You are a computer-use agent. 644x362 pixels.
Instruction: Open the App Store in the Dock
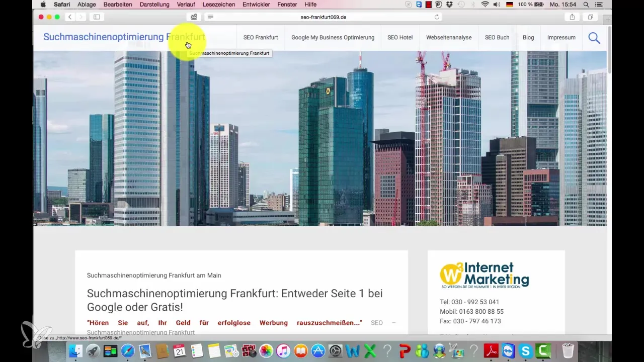pyautogui.click(x=318, y=350)
